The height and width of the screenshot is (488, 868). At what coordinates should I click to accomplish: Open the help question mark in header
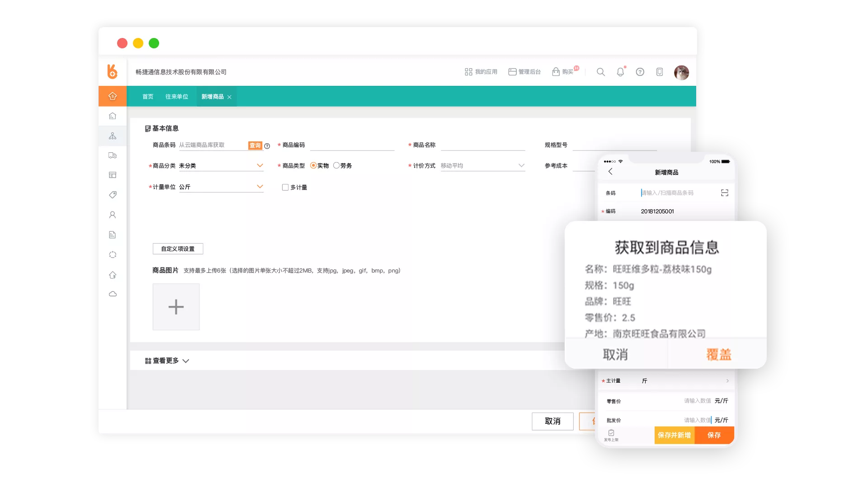640,72
